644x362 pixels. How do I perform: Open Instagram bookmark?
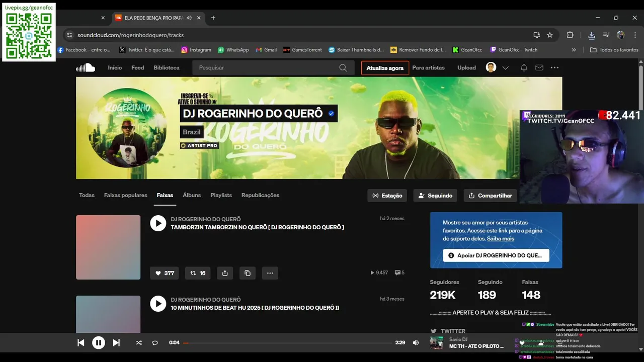pyautogui.click(x=196, y=50)
